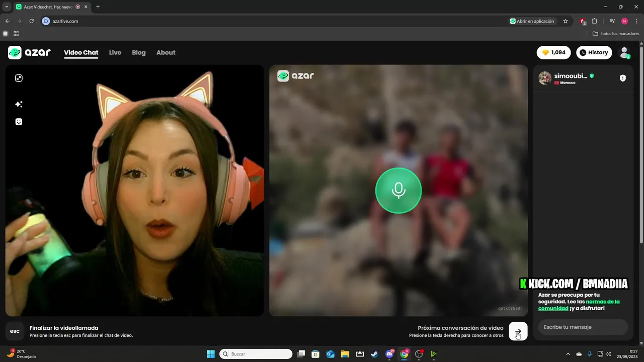644x362 pixels.
Task: Click the address bar azarlive.com
Action: click(65, 21)
